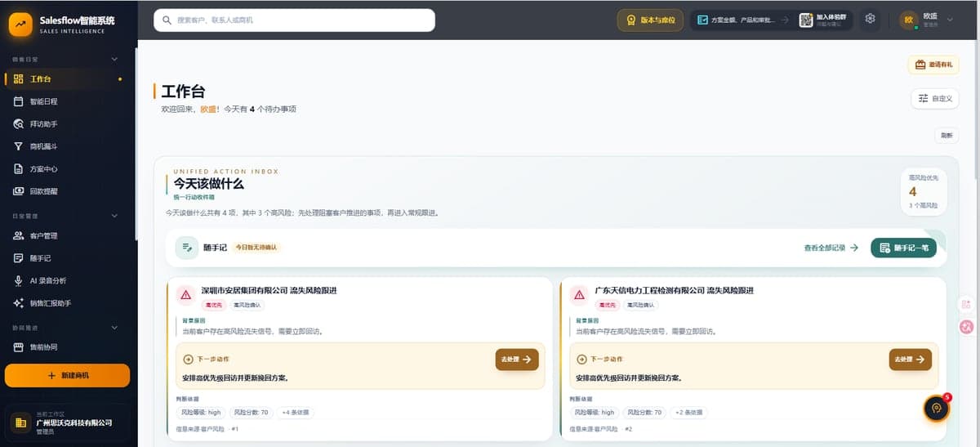The width and height of the screenshot is (980, 447).
Task: Click the 加入体验群 label
Action: [831, 16]
